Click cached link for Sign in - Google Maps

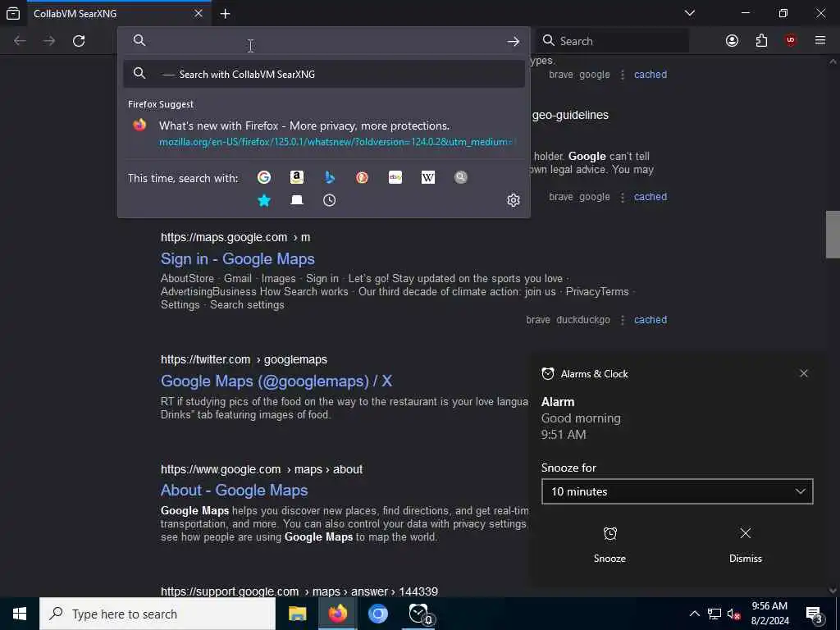pyautogui.click(x=651, y=320)
